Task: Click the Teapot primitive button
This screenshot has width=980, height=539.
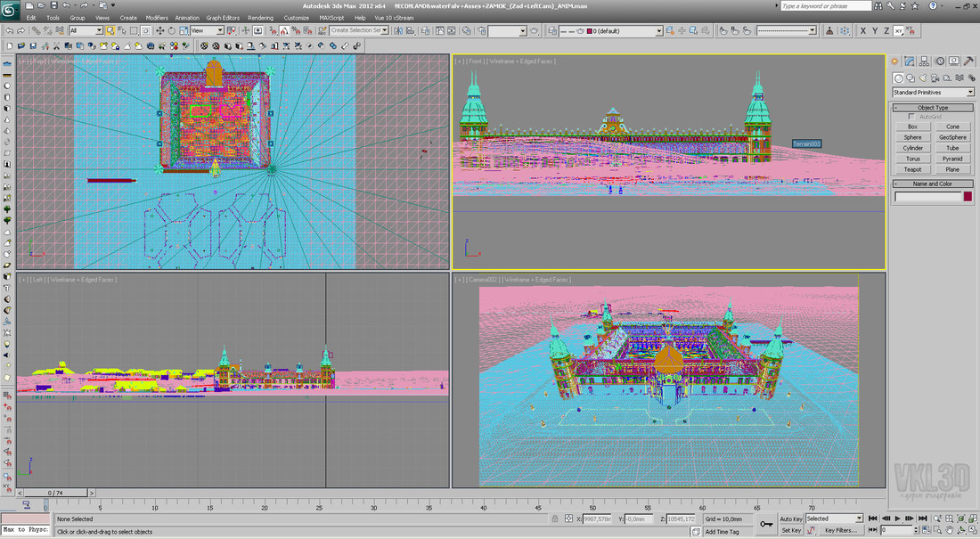Action: pos(912,169)
